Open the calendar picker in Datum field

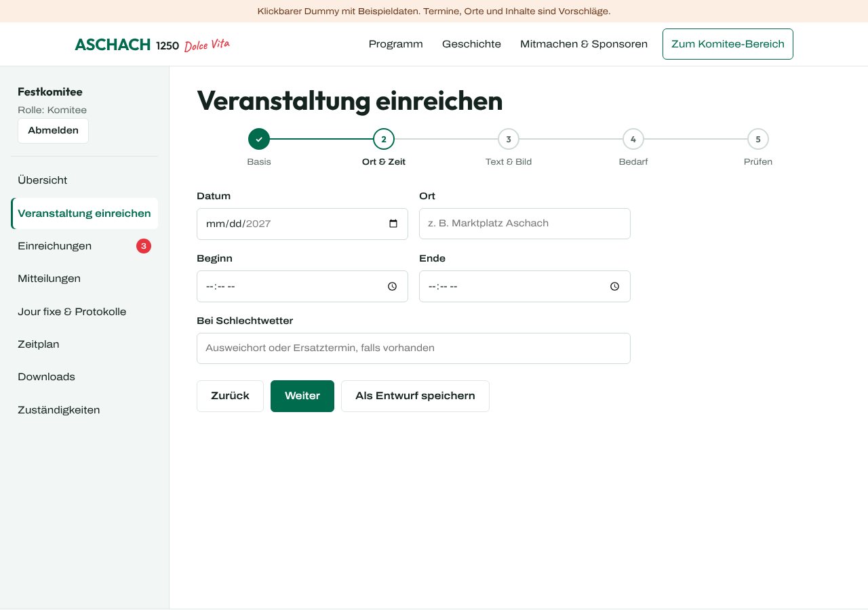pos(393,224)
